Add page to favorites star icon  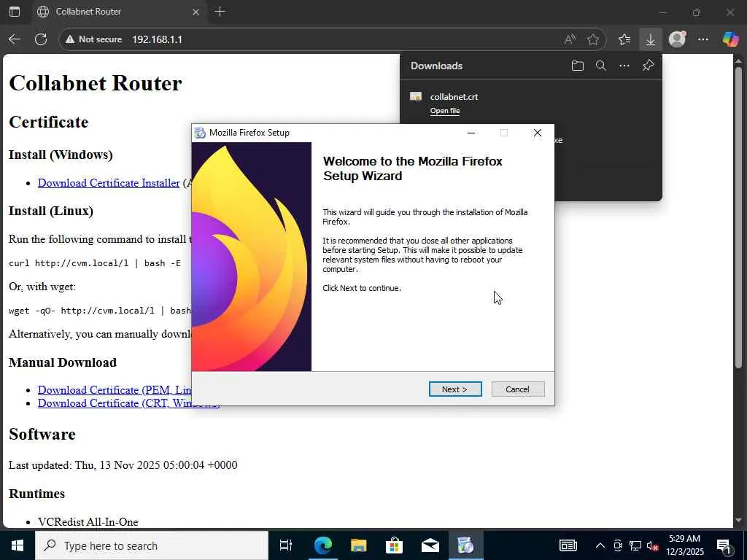click(x=593, y=39)
